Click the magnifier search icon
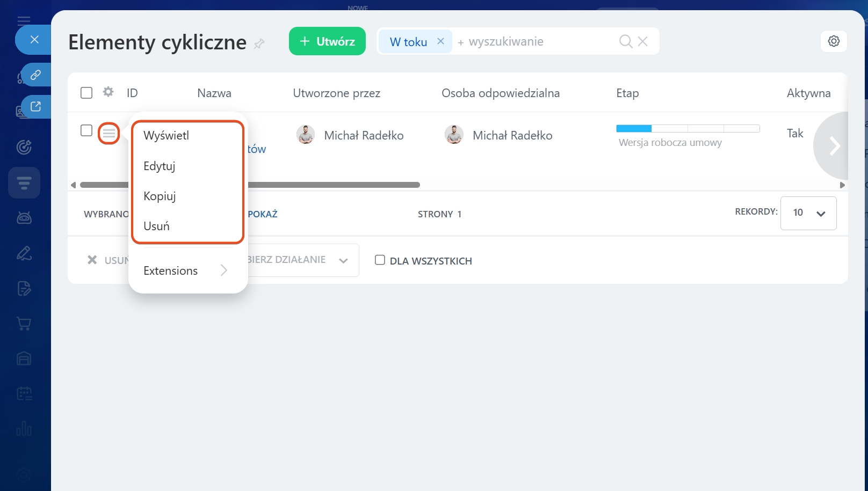868x491 pixels. coord(625,41)
